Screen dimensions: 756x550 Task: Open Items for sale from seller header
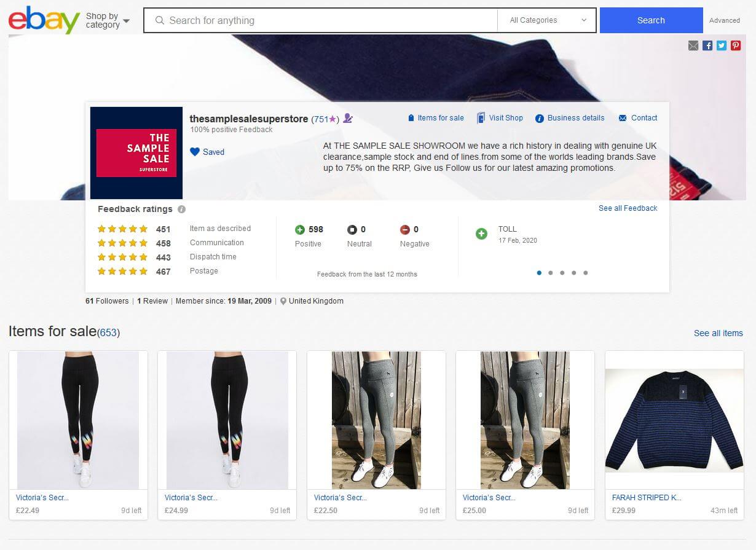(x=440, y=117)
